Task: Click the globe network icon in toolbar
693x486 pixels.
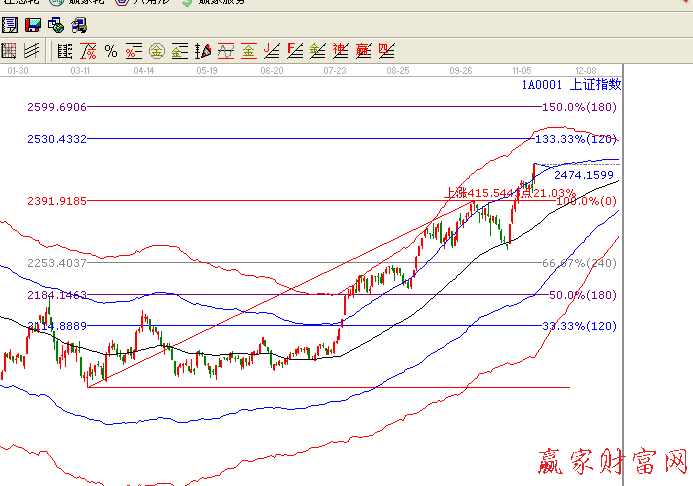Action: pos(56,25)
